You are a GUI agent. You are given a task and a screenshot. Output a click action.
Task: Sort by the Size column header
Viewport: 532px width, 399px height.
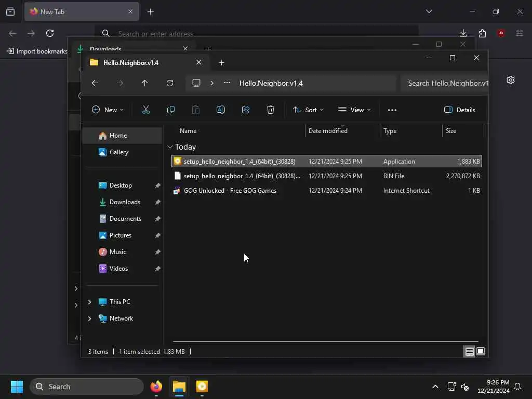[x=450, y=130]
